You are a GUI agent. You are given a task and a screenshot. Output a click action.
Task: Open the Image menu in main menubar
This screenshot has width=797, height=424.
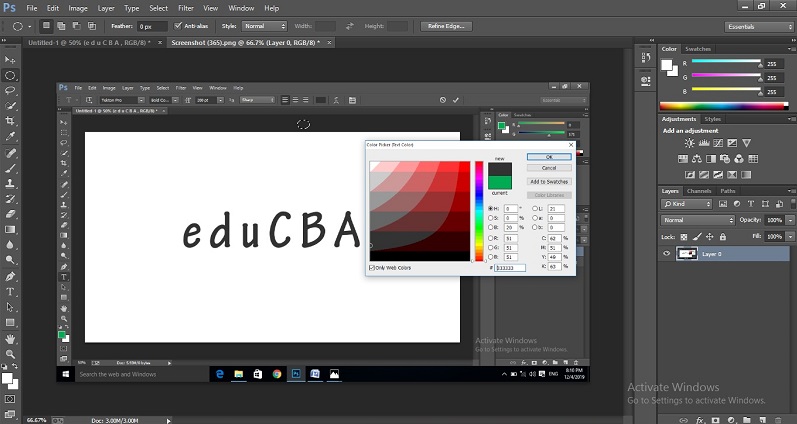pos(78,8)
